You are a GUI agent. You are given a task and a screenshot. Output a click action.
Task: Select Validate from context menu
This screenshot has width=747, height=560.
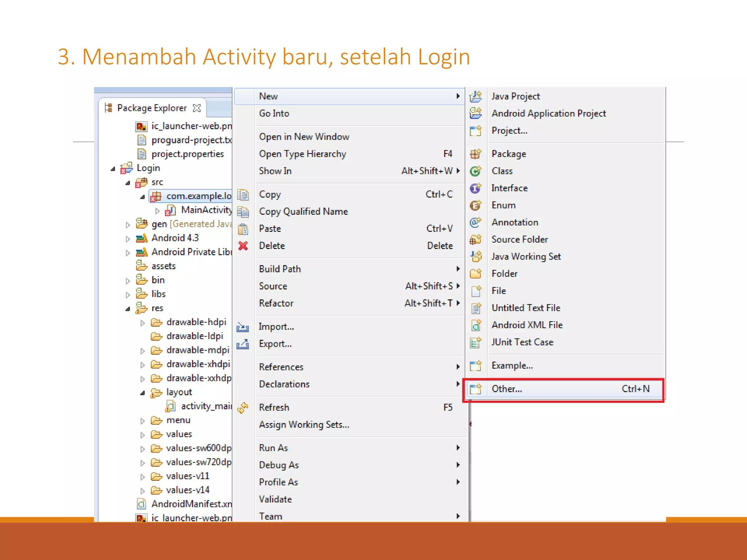coord(349,499)
